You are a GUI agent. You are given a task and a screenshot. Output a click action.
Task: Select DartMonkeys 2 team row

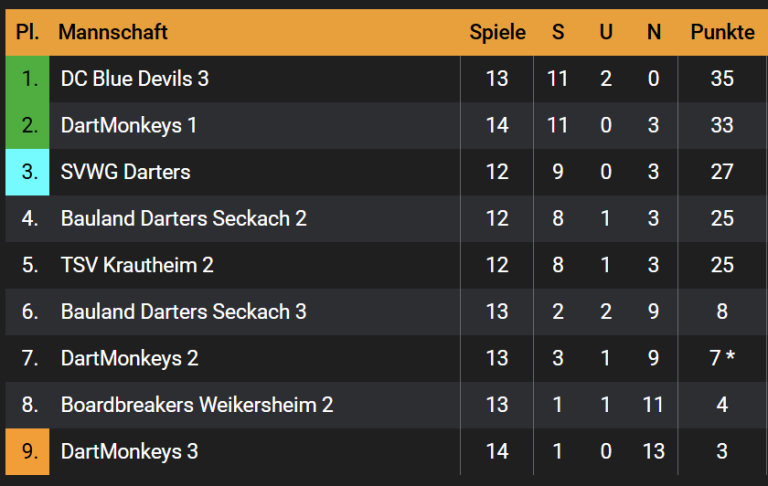(x=129, y=358)
